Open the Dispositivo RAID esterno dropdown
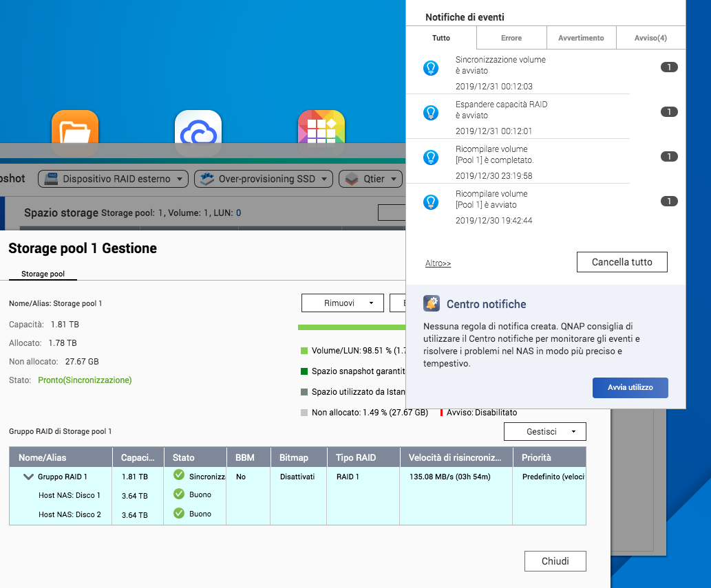Image resolution: width=711 pixels, height=588 pixels. [113, 179]
